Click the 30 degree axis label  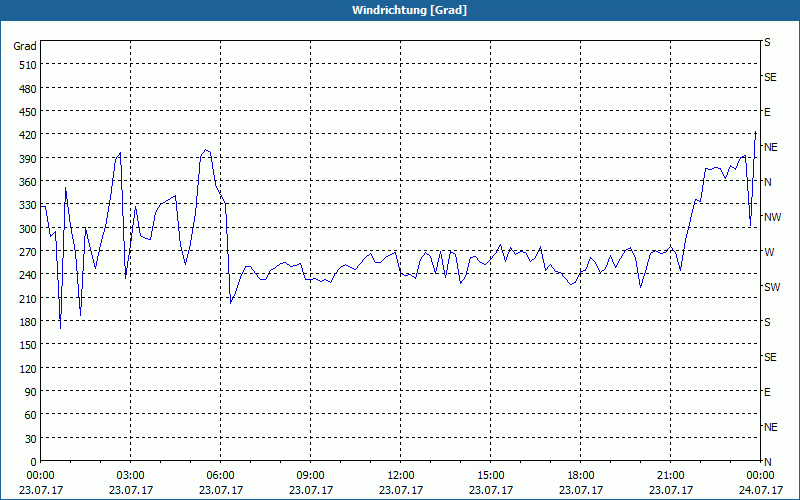pyautogui.click(x=31, y=439)
